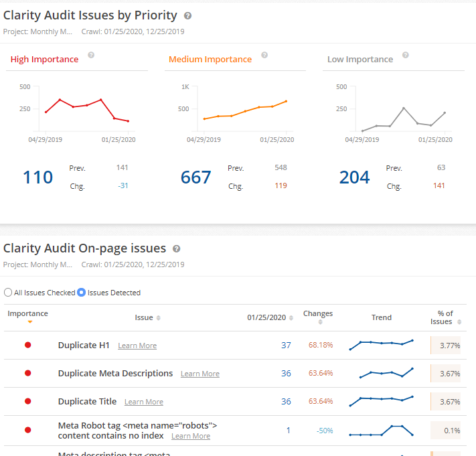Click -50% change value
The width and height of the screenshot is (476, 456).
[x=325, y=431]
